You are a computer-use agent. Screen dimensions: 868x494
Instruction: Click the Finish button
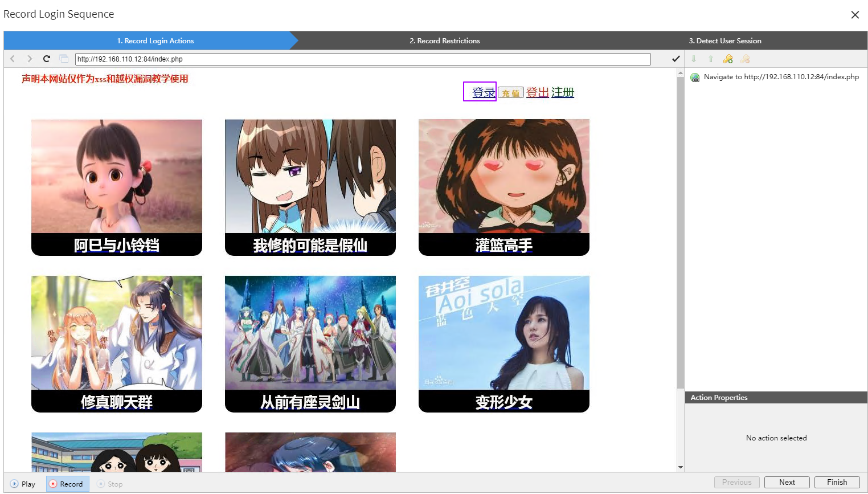[x=837, y=482]
